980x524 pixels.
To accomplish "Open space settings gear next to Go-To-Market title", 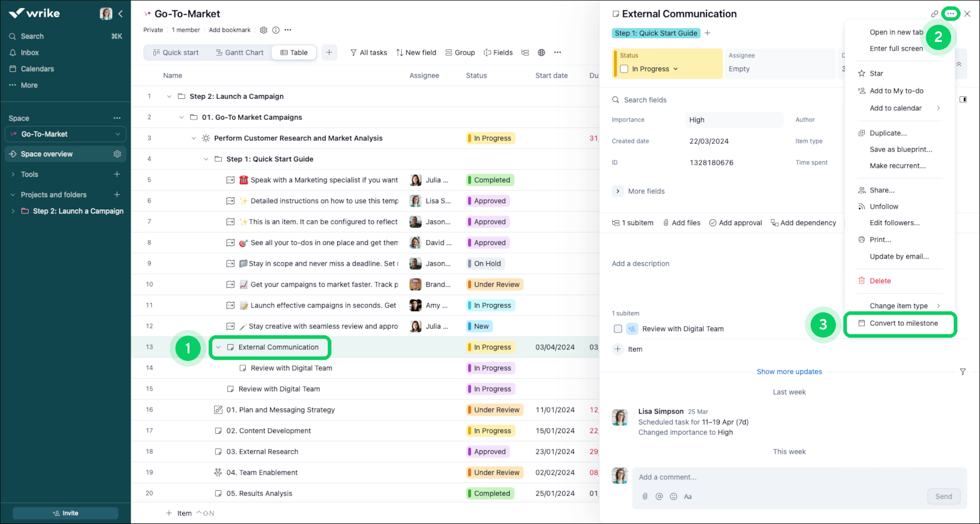I will [264, 30].
